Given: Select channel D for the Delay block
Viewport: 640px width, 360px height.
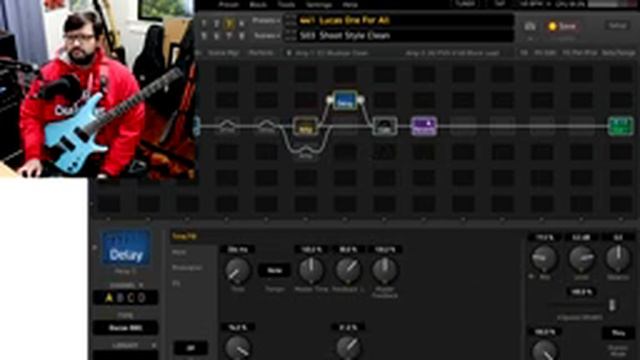Looking at the screenshot, I should click(141, 298).
